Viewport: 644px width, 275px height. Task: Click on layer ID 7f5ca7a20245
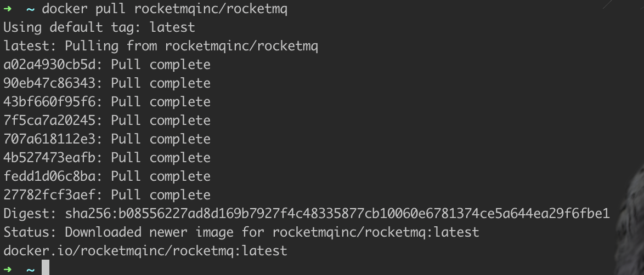(x=50, y=121)
